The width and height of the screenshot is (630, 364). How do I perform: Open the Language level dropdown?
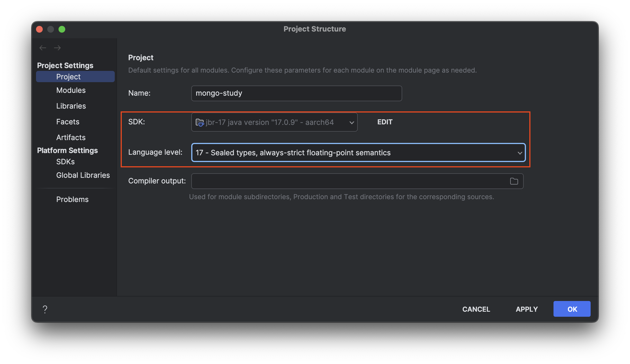(x=358, y=153)
